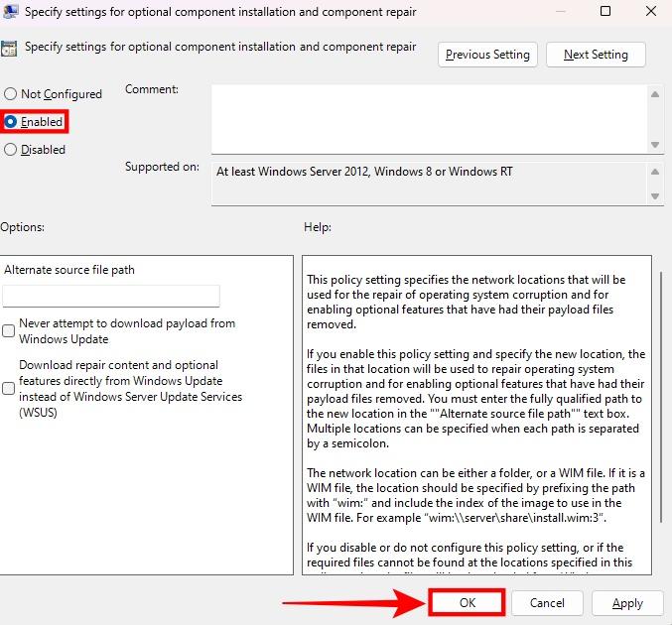Apply the policy changes
The height and width of the screenshot is (625, 672).
click(x=627, y=603)
